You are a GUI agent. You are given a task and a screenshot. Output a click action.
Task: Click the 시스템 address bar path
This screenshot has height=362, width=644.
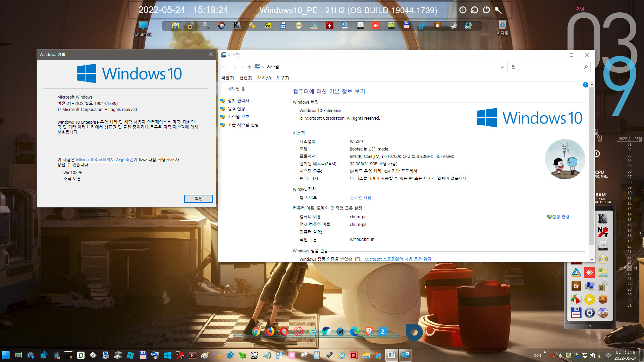pos(273,67)
